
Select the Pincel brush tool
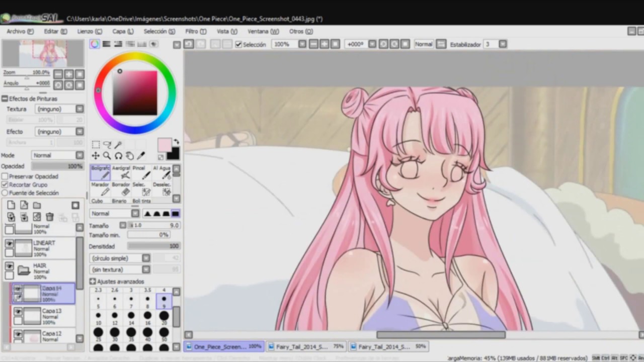tap(141, 172)
